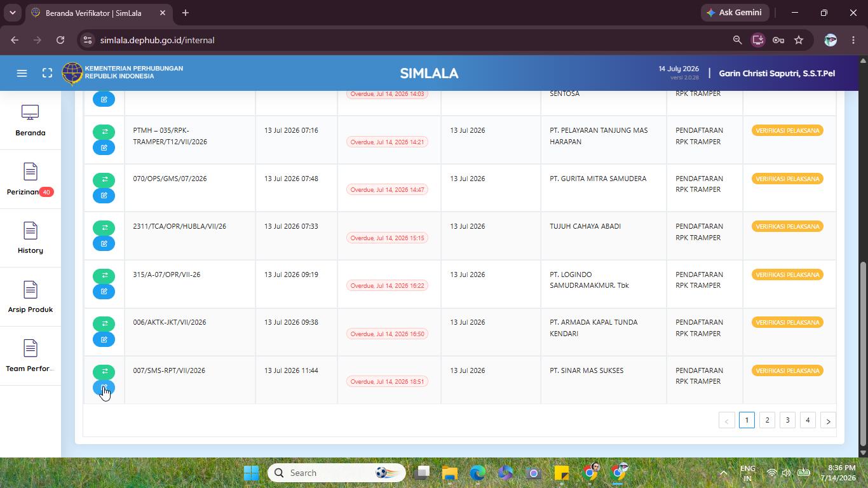Click request number 006/AKTK-JKT/VII/2026
This screenshot has height=488, width=868.
point(170,322)
